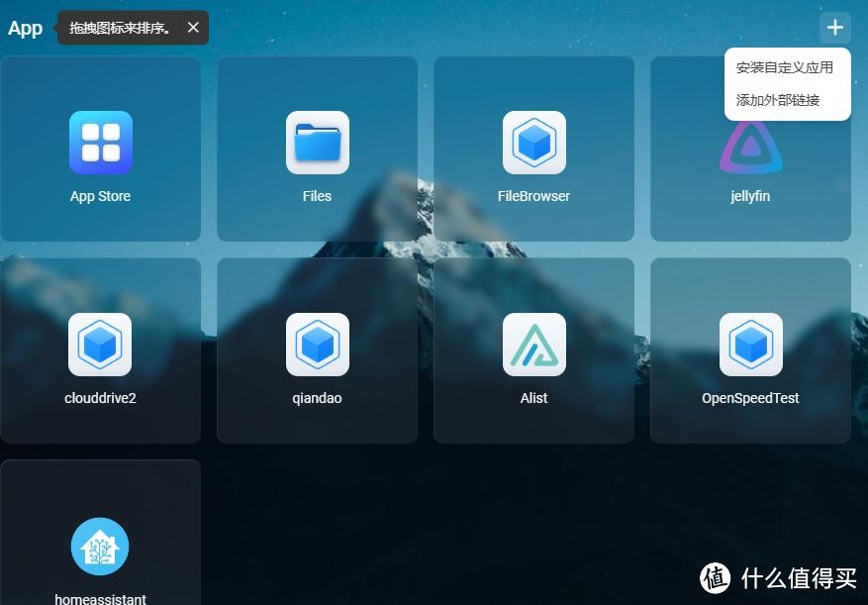Open the App Store icon

[100, 143]
